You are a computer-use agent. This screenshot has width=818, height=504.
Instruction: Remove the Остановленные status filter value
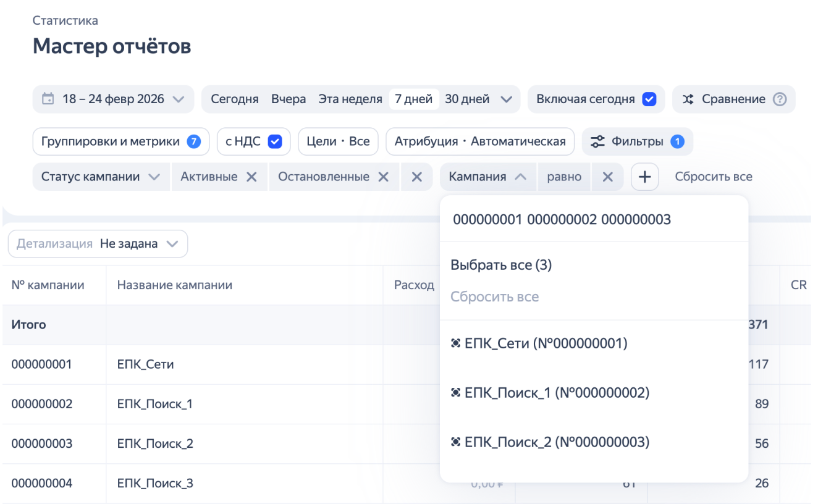(384, 177)
